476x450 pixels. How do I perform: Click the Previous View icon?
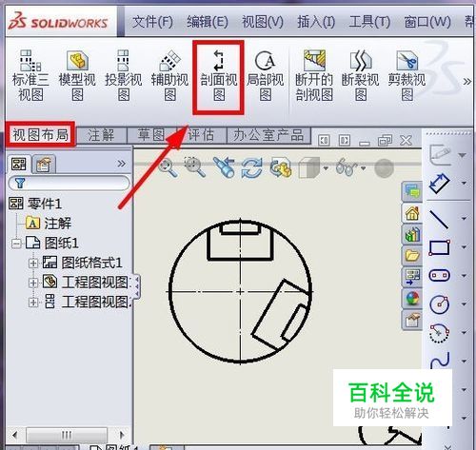(x=224, y=167)
